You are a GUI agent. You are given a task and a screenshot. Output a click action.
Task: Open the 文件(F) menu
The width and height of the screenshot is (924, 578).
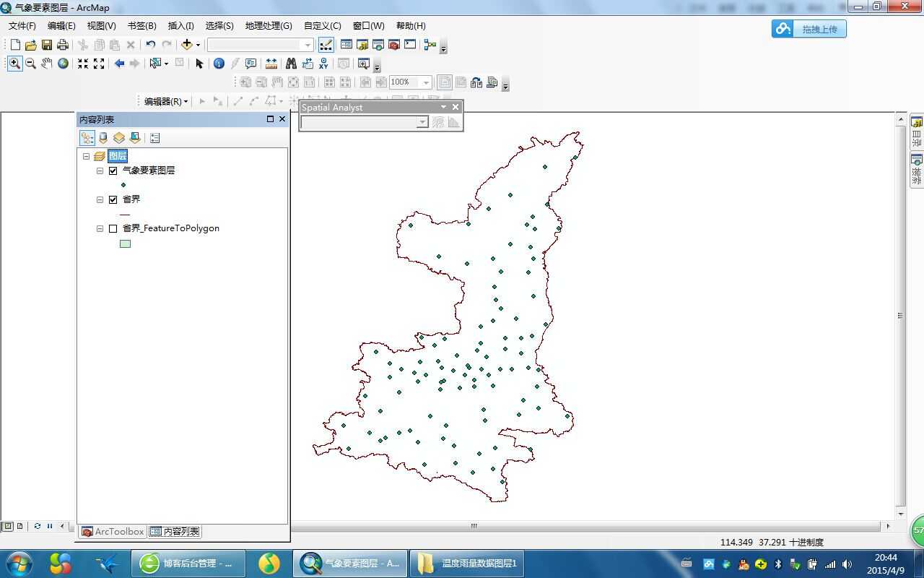point(22,25)
